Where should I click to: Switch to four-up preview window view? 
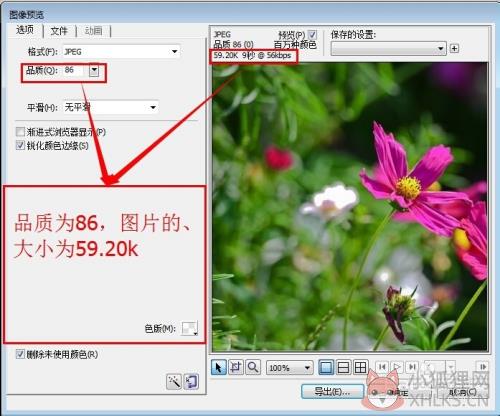[360, 367]
